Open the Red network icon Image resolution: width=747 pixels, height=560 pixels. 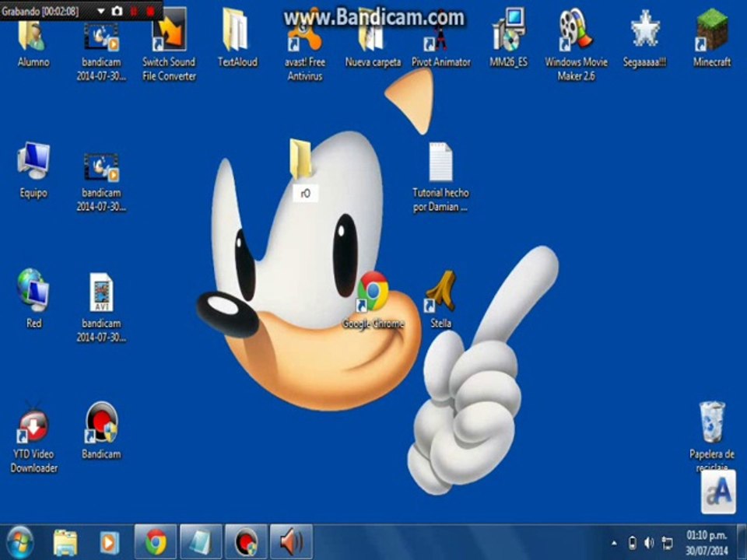click(x=33, y=299)
